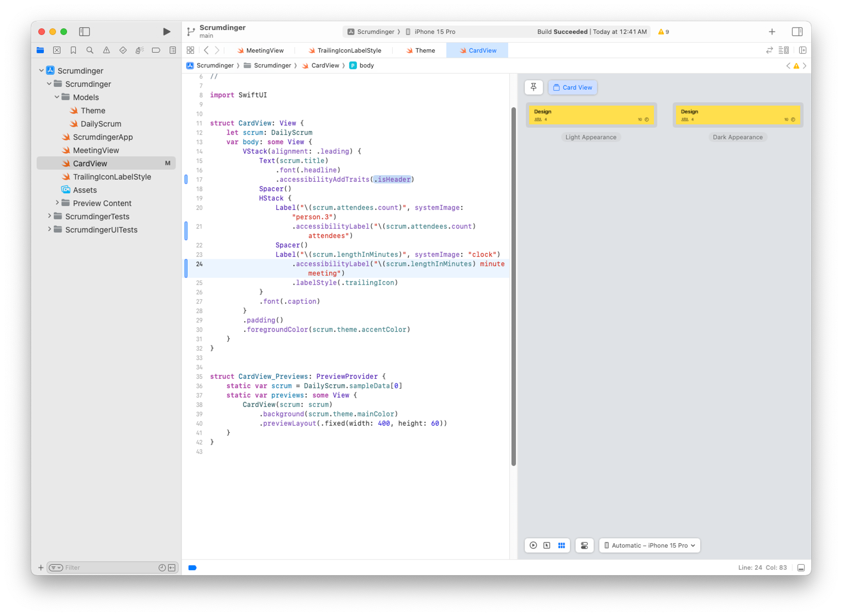Open the Automatic – iPhone 15 Pro dropdown
The height and width of the screenshot is (616, 842).
650,545
